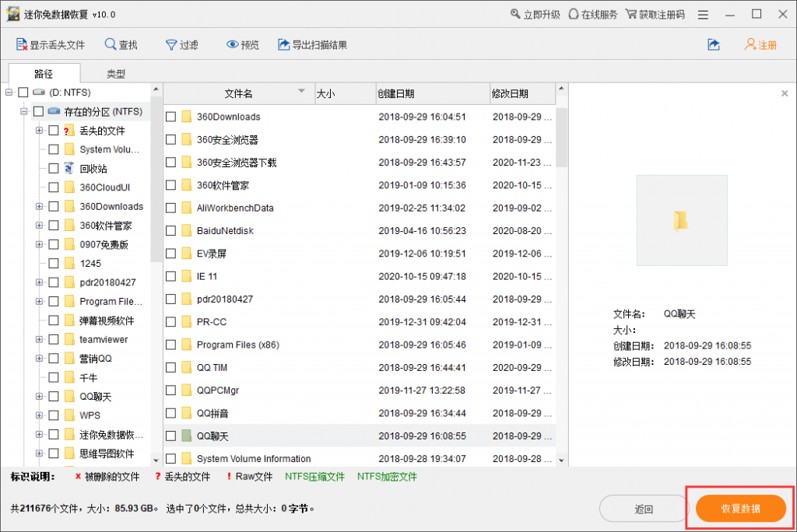The image size is (797, 532).
Task: Sort by the 创建日期 column header
Action: point(433,93)
